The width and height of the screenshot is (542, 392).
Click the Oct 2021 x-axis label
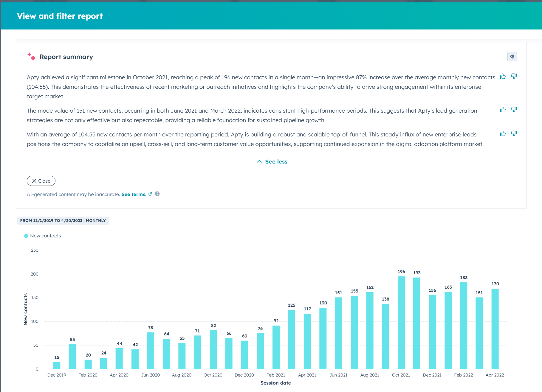(401, 375)
